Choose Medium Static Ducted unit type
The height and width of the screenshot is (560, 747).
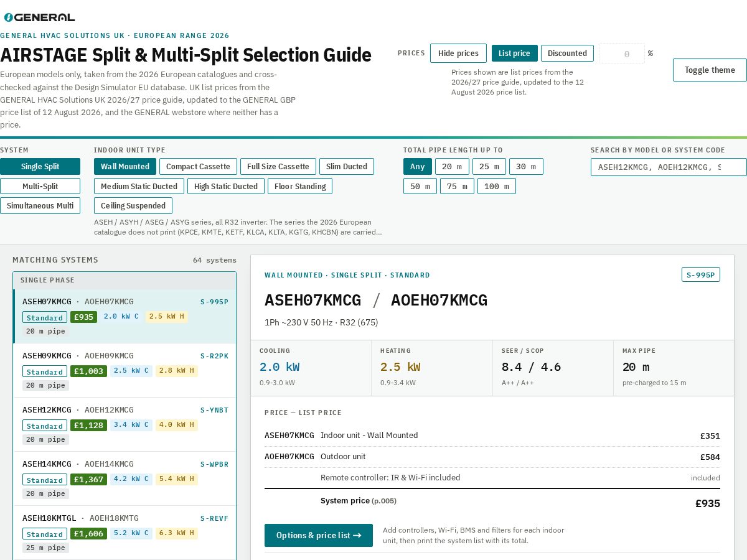[x=139, y=186]
